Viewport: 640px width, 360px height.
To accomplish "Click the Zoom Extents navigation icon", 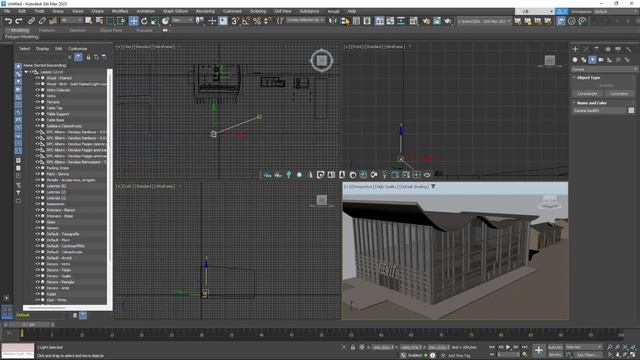I will (x=625, y=347).
